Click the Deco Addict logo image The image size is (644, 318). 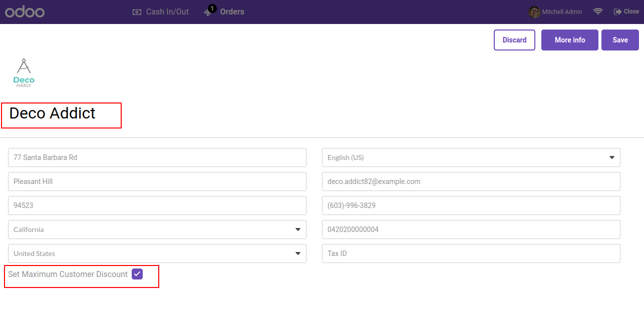[24, 73]
